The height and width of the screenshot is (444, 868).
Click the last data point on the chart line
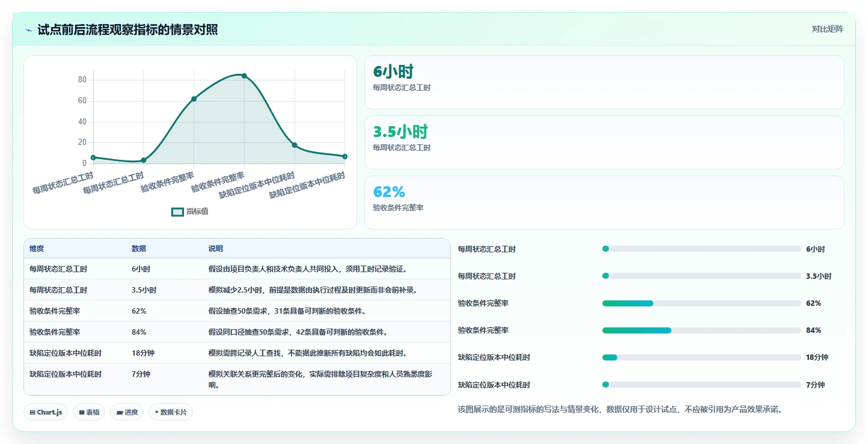pos(345,156)
